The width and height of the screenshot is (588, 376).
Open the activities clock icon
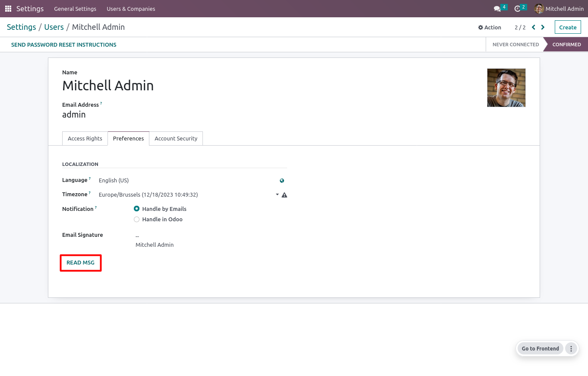pos(518,9)
